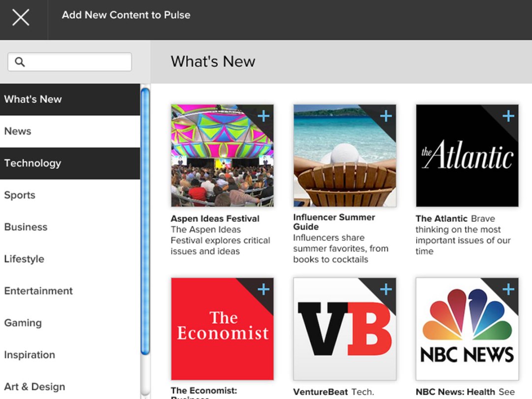The height and width of the screenshot is (399, 532).
Task: Open the Sports category
Action: (x=70, y=195)
